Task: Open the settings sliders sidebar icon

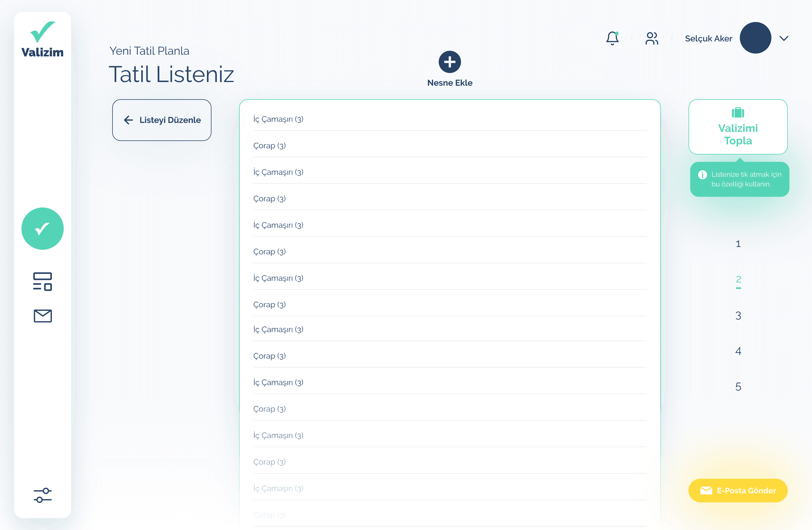Action: (x=43, y=495)
